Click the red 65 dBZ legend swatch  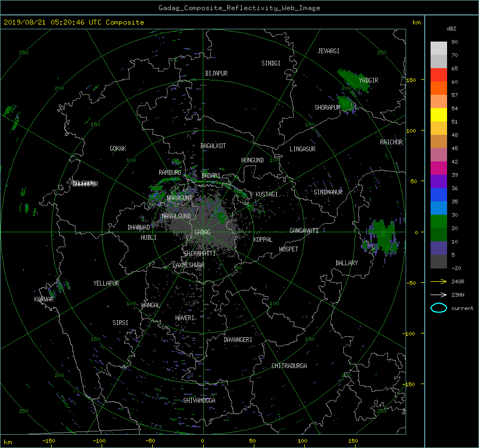pos(439,75)
